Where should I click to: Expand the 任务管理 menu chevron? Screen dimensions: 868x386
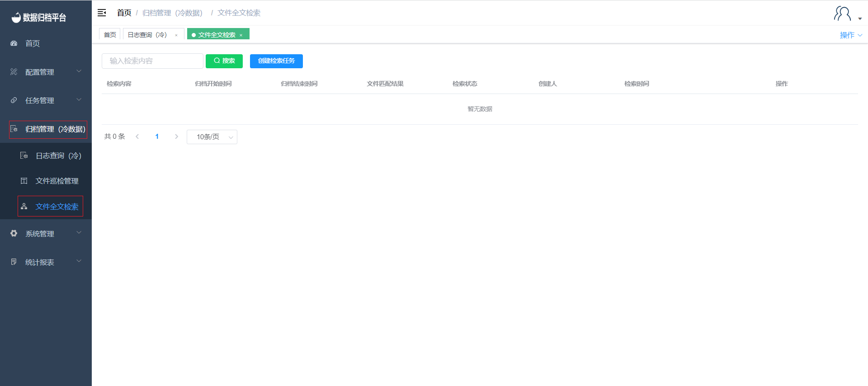[x=79, y=99]
